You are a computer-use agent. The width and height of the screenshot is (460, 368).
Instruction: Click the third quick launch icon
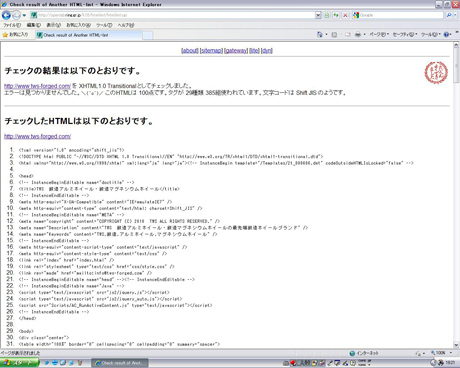[63, 363]
